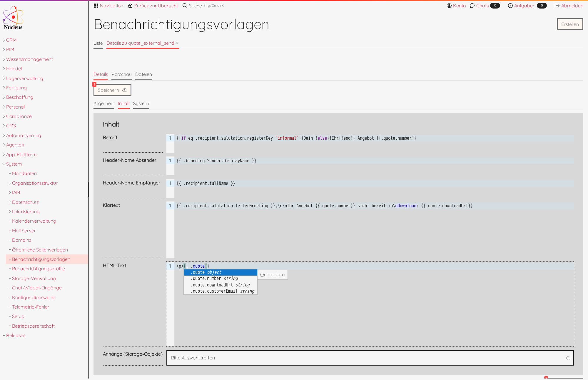
Task: Open Öffentliche Seitenvorlagen in sidebar
Action: coord(40,250)
